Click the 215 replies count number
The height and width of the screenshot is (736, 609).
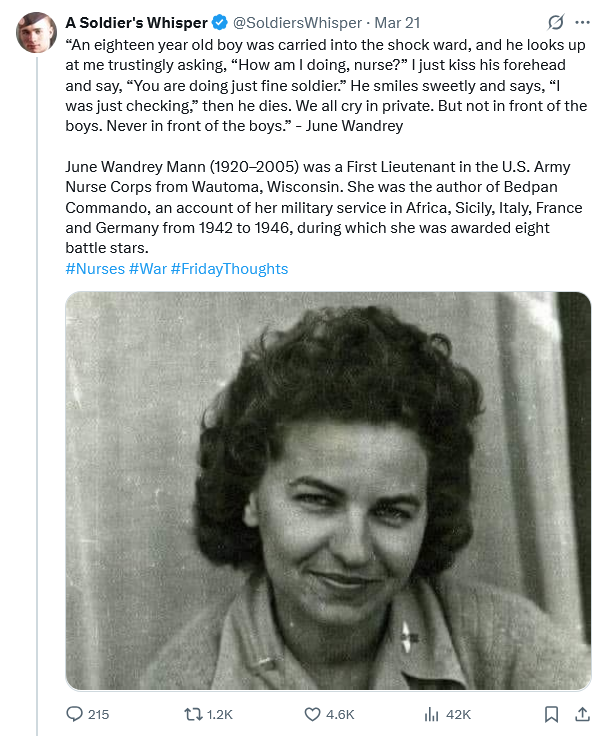[x=98, y=714]
